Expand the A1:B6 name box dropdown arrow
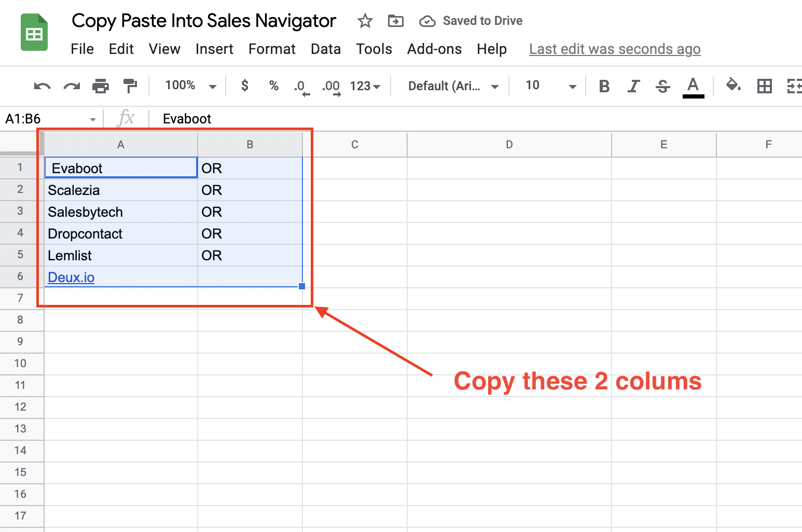Screen dimensions: 802x532 (93, 120)
